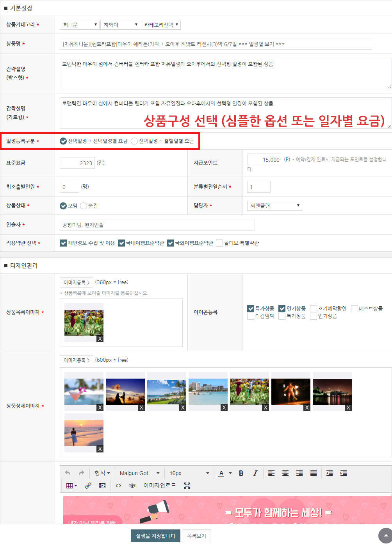Decrease indent in the editor toolbar
The height and width of the screenshot is (547, 392).
pyautogui.click(x=330, y=473)
